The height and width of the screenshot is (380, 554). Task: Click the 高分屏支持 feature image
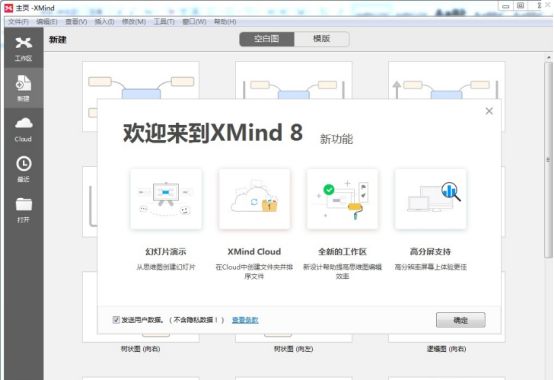pos(430,199)
